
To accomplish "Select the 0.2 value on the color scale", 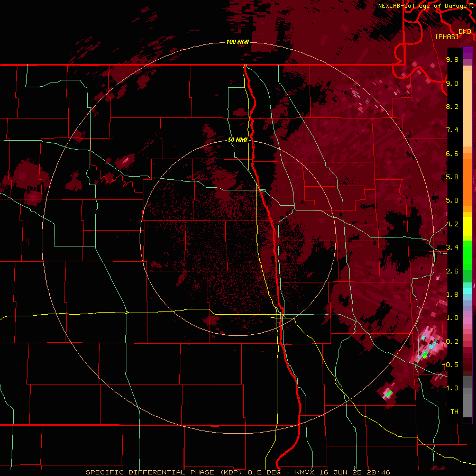I will 452,342.
